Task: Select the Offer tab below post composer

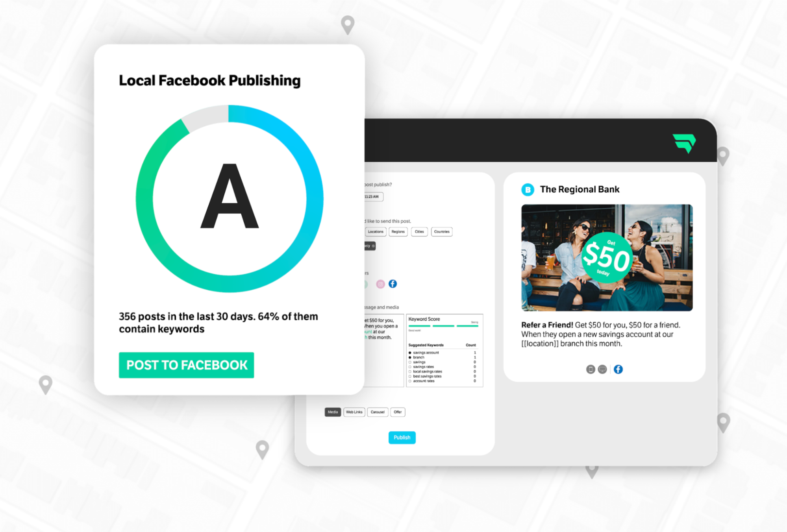Action: pyautogui.click(x=397, y=412)
